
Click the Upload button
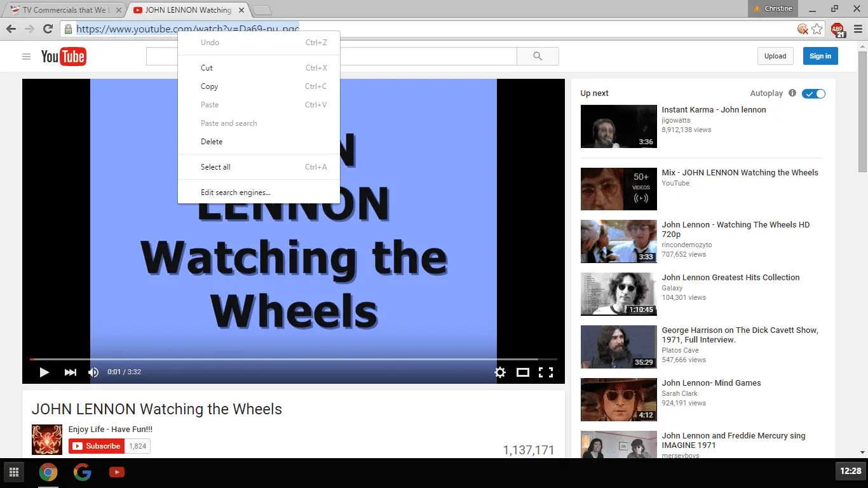tap(775, 56)
